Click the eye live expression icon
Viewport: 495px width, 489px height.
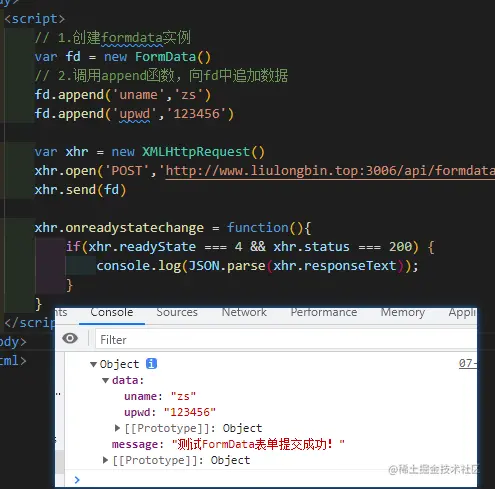point(70,339)
